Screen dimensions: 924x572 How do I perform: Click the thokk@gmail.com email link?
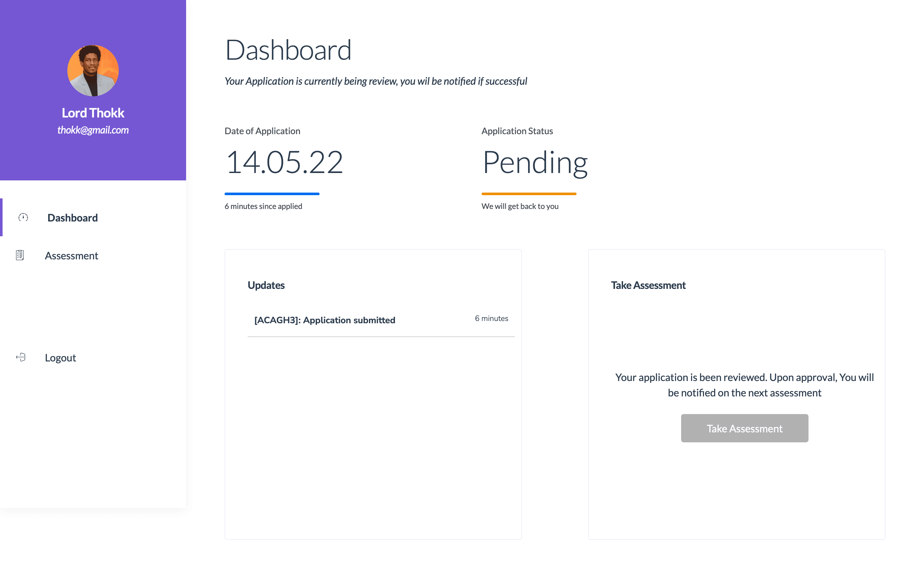click(93, 130)
